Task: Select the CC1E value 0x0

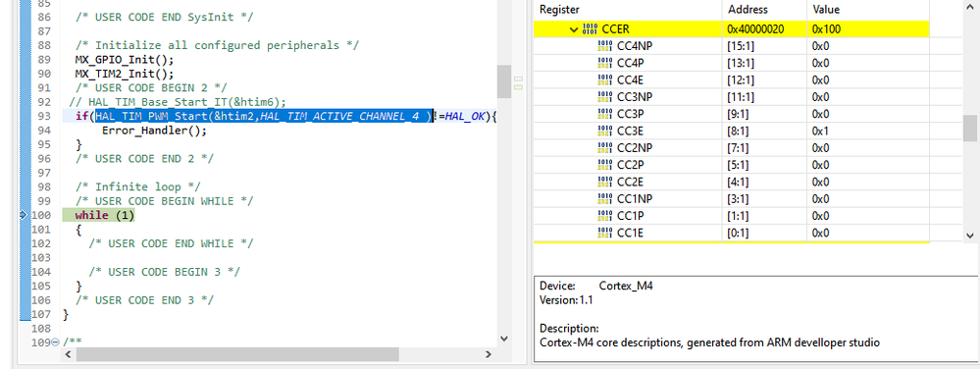Action: point(821,233)
